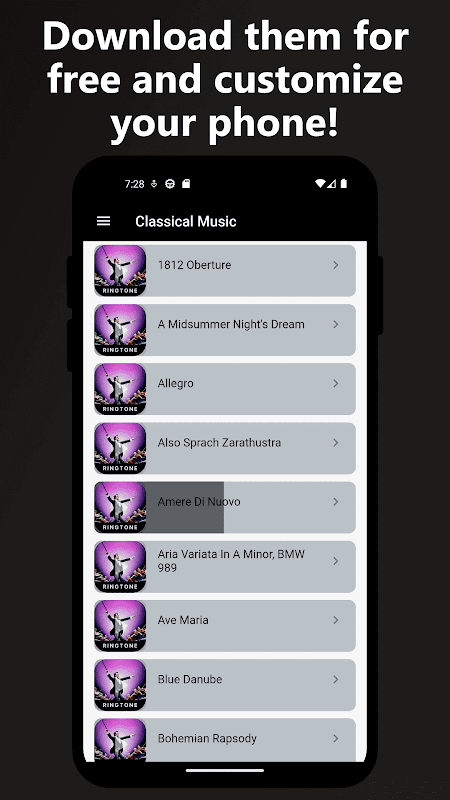Tap the Also Sprach Zarathustra cover icon

120,448
